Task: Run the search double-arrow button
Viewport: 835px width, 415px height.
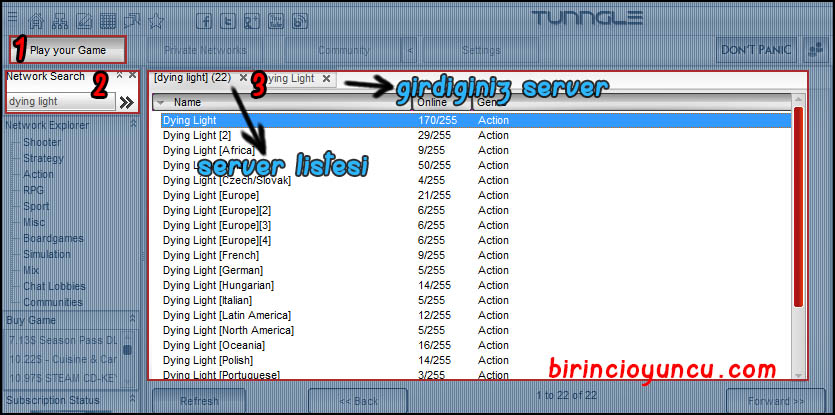Action: 127,102
